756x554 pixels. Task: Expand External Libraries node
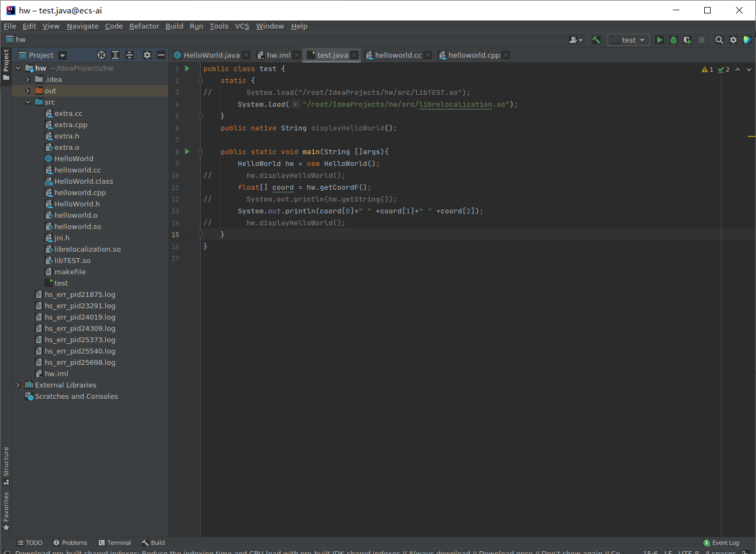18,385
